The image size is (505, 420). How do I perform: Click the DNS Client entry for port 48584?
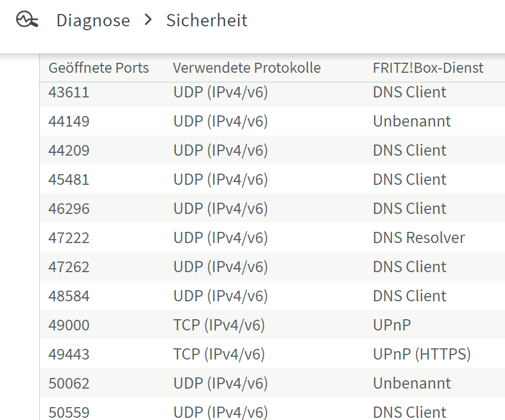pyautogui.click(x=409, y=296)
